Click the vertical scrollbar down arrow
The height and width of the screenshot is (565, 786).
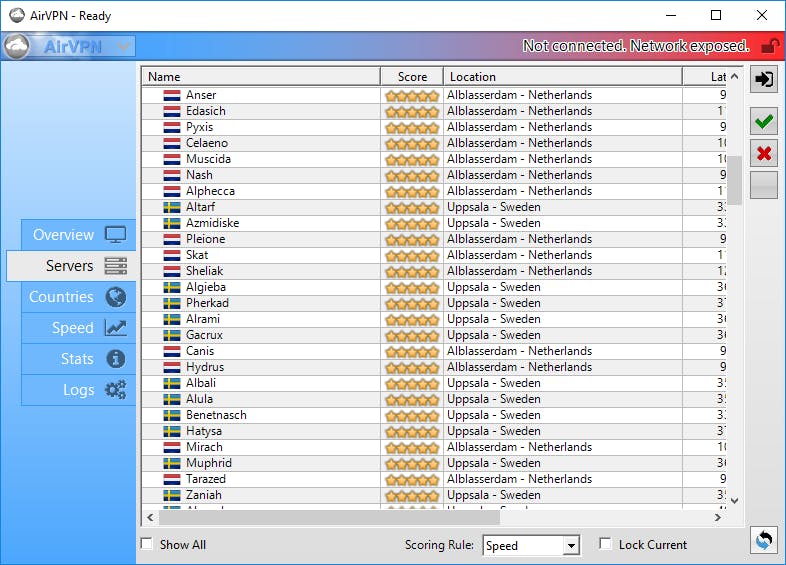(x=735, y=500)
